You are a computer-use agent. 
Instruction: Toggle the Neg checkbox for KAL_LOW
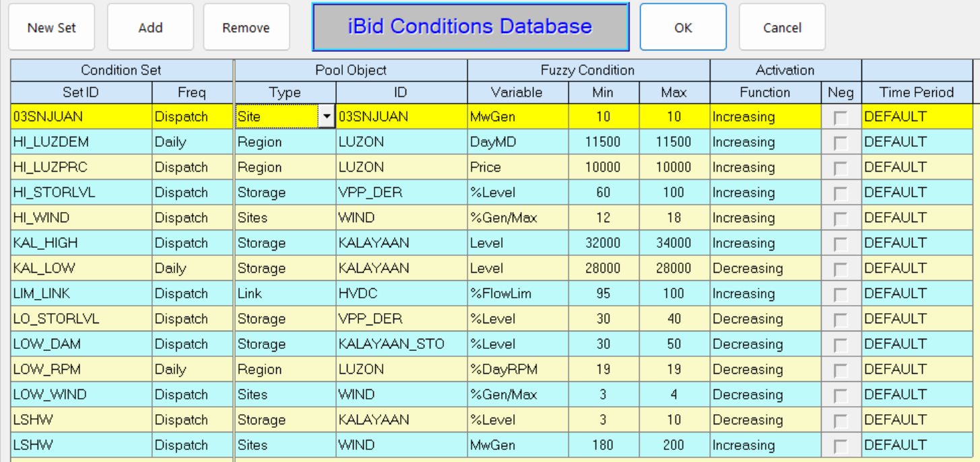841,268
